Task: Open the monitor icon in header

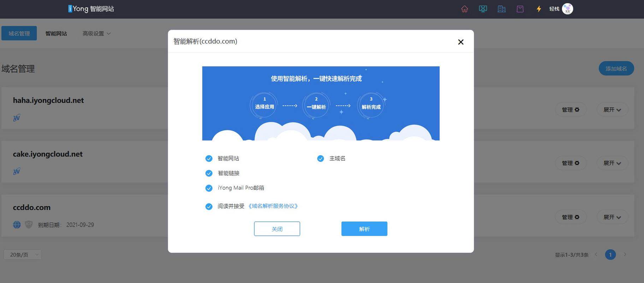Action: [x=483, y=9]
